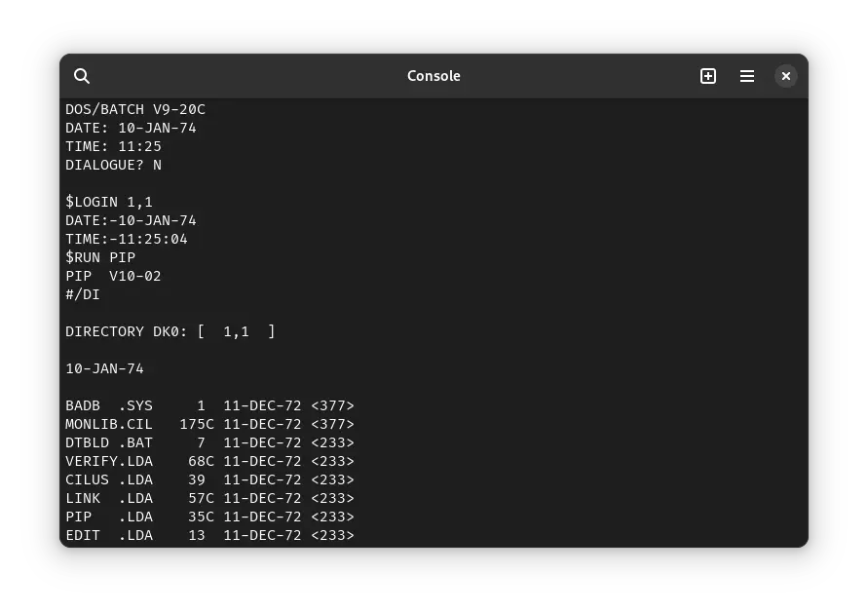Click the DIRECTORY DK0: heading line
The image size is (868, 613).
pos(170,331)
